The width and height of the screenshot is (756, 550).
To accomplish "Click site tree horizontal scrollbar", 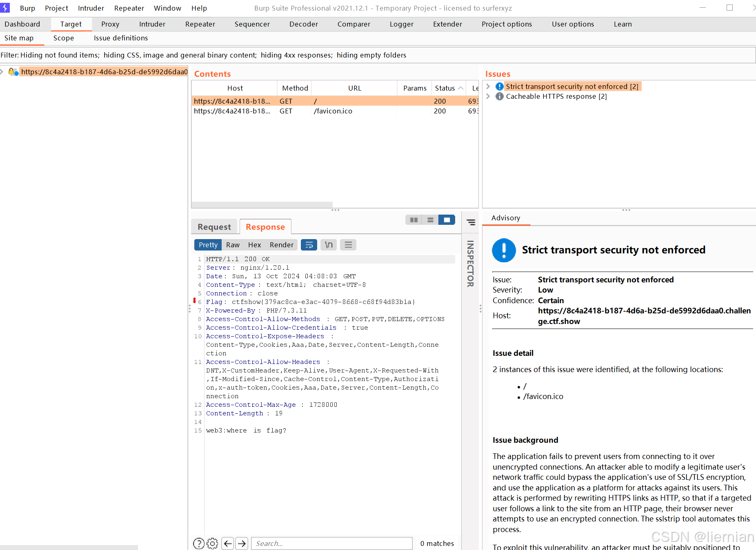I will pyautogui.click(x=69, y=547).
